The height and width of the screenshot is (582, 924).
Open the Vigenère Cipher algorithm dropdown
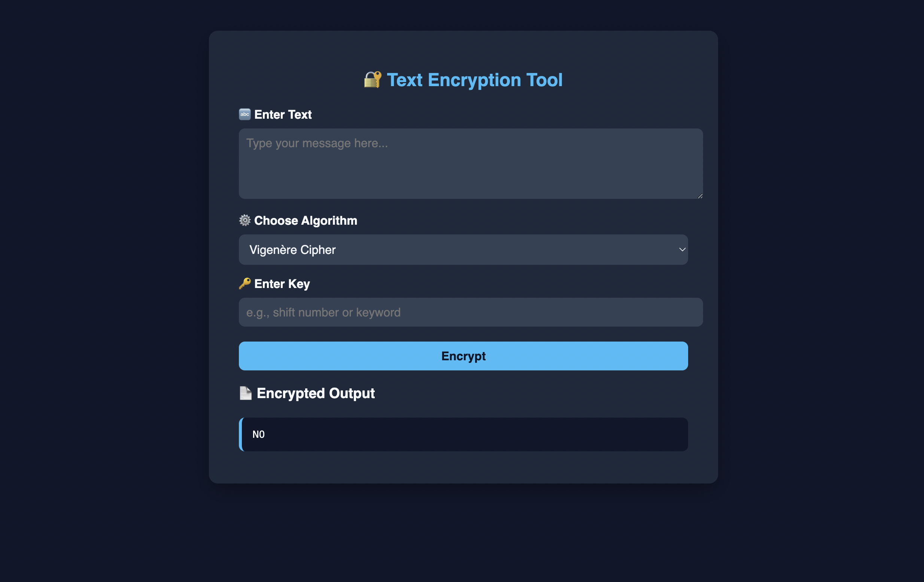coord(463,250)
